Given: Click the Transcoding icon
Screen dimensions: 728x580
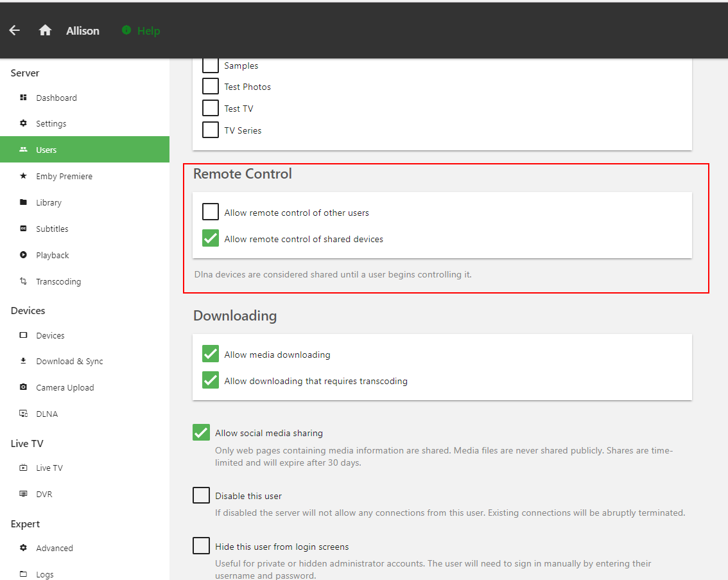Looking at the screenshot, I should (x=23, y=281).
